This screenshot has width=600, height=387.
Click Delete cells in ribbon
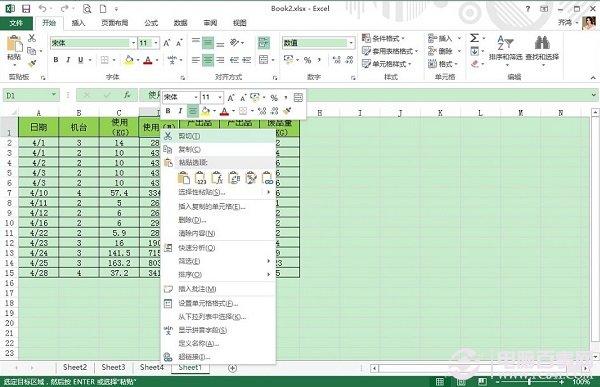click(x=440, y=51)
